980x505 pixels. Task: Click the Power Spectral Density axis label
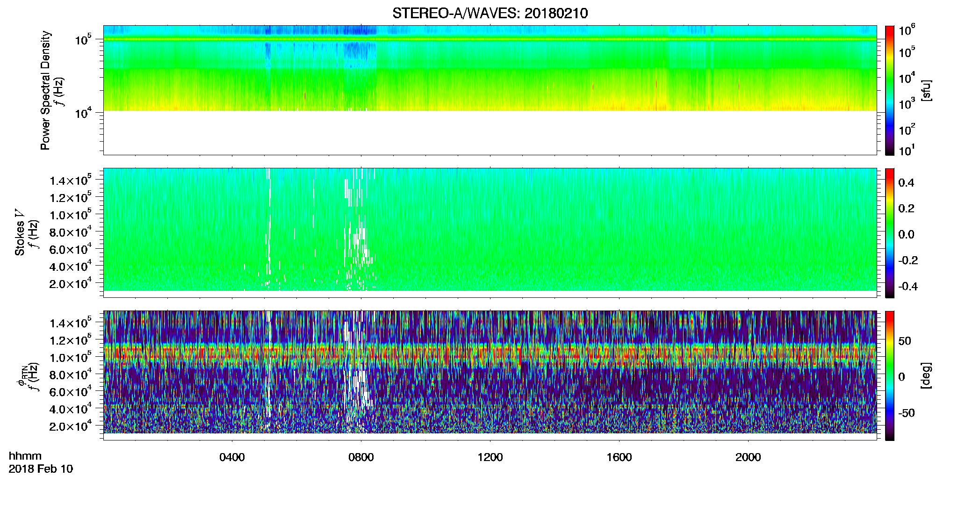[x=45, y=90]
